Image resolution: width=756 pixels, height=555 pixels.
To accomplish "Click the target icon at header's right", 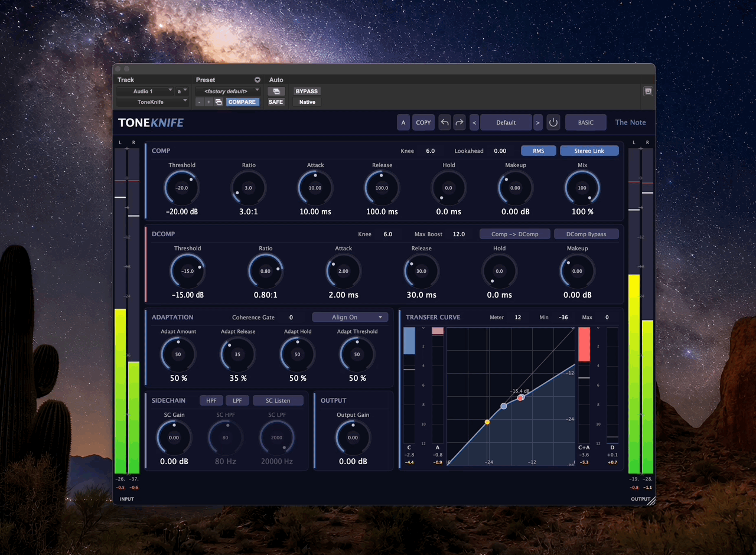I will (648, 91).
